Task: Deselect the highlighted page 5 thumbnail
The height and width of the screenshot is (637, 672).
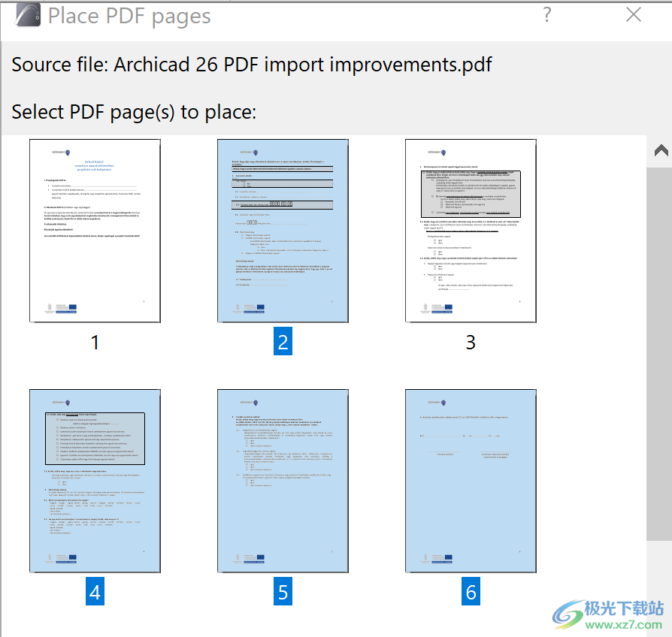Action: point(283,481)
